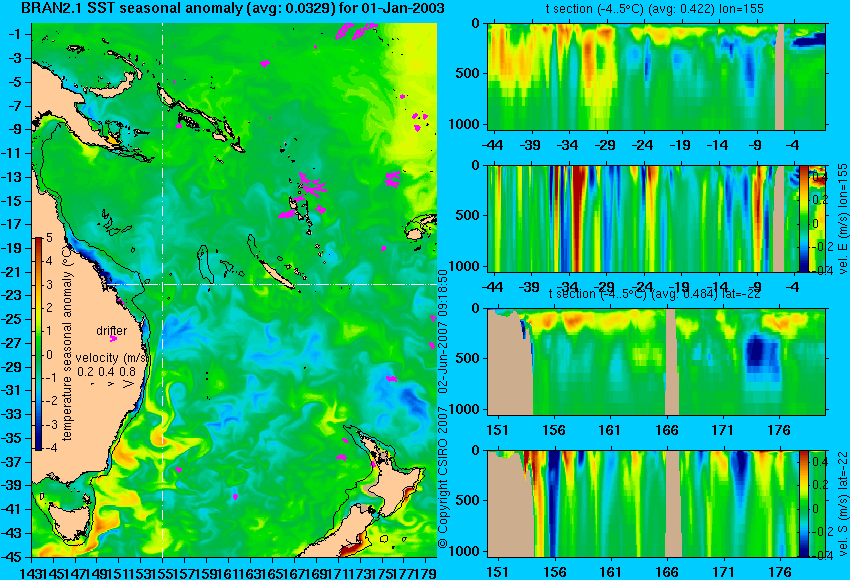Click the '-44' tick under the lon=155 temperature section
The width and height of the screenshot is (850, 580).
pos(492,145)
